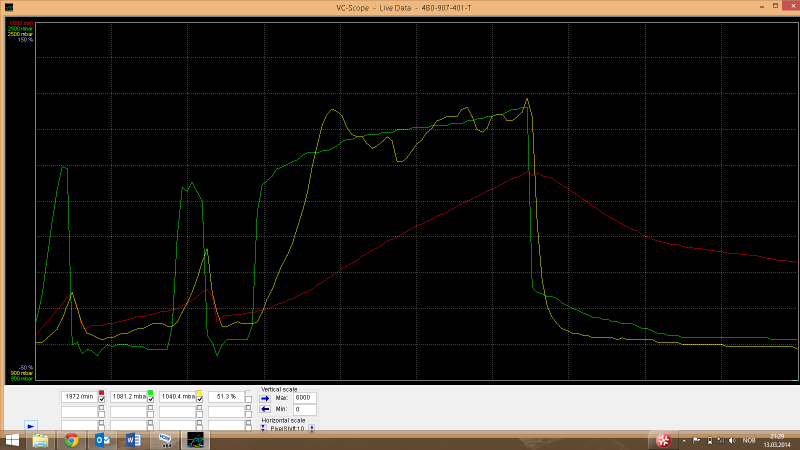The height and width of the screenshot is (450, 800).
Task: Click the right arrow beside vertical scale Max
Action: coord(266,397)
